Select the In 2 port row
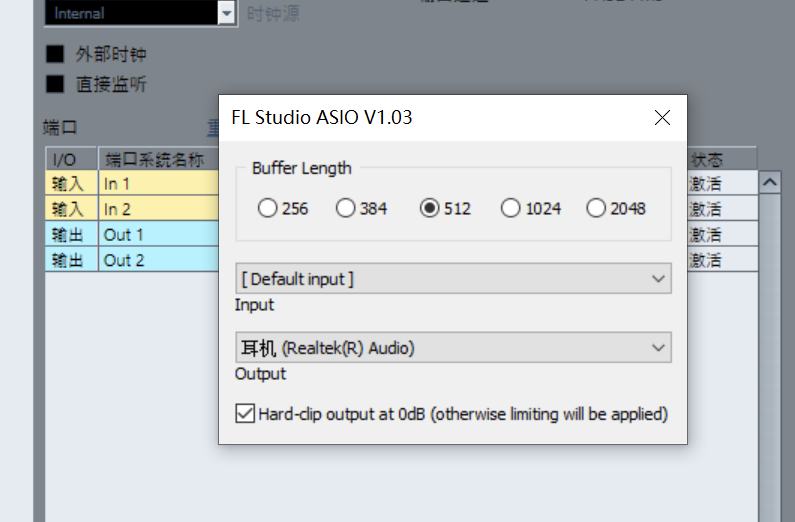The height and width of the screenshot is (522, 795). coord(150,209)
